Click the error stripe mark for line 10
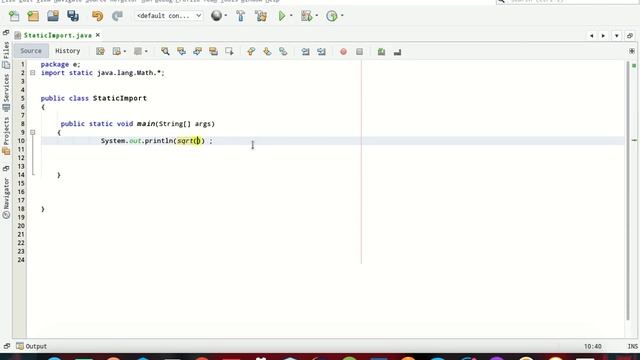The width and height of the screenshot is (640, 360). click(634, 140)
